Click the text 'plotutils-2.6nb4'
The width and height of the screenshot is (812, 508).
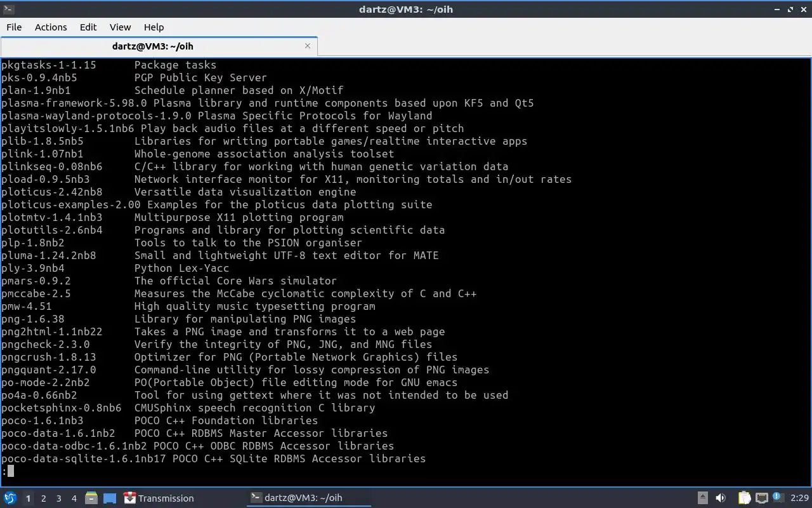[52, 230]
